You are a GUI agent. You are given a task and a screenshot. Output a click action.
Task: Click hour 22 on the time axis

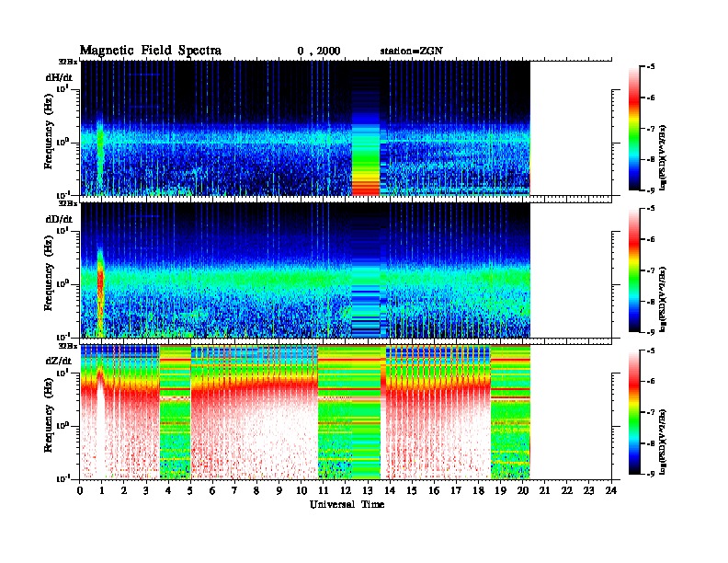coord(566,490)
